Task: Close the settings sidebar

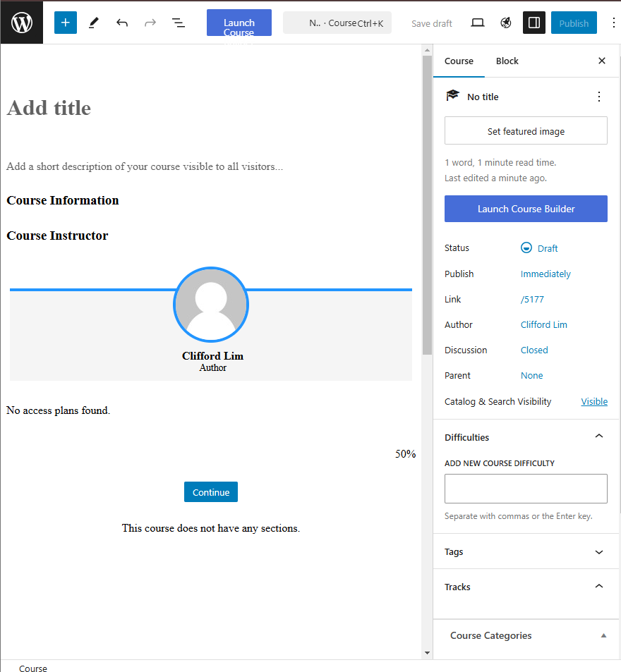Action: [602, 61]
